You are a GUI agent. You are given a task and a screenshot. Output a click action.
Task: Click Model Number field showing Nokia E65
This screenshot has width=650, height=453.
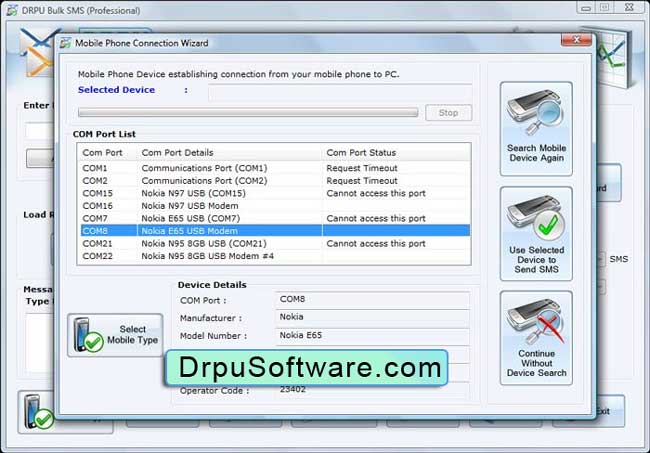click(x=372, y=335)
